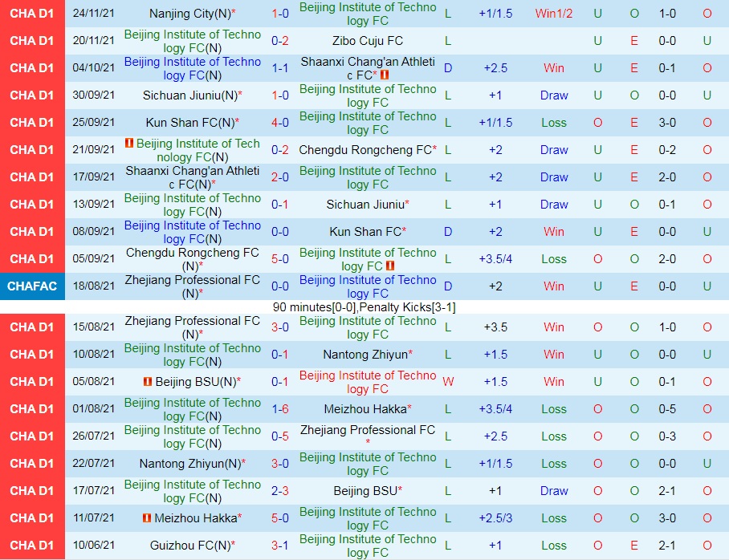This screenshot has height=560, width=729.
Task: Open Sichuan Jiuniu(N) on 30/09/21
Action: [190, 95]
